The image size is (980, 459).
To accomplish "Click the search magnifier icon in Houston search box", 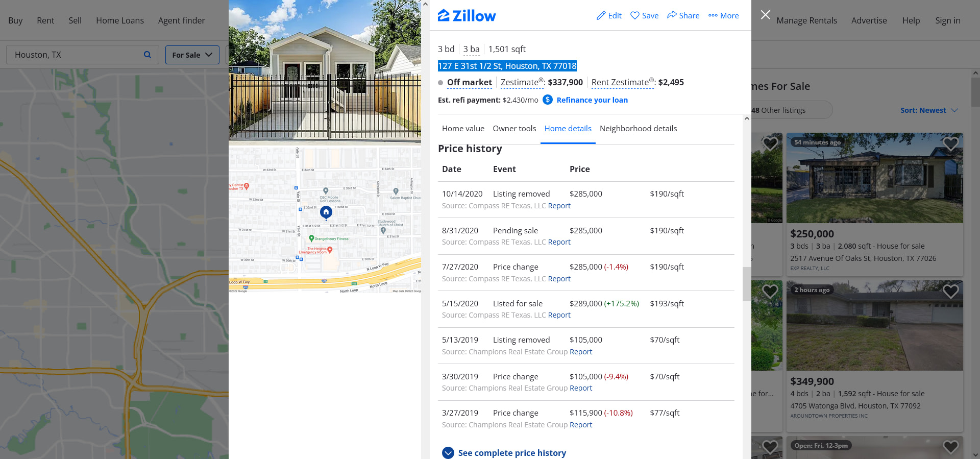I will pyautogui.click(x=148, y=55).
